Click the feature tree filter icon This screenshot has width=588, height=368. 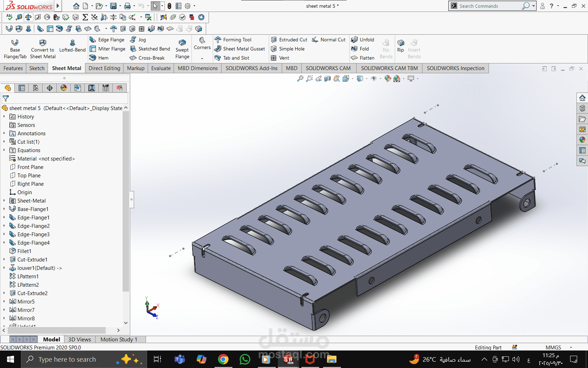pyautogui.click(x=6, y=98)
